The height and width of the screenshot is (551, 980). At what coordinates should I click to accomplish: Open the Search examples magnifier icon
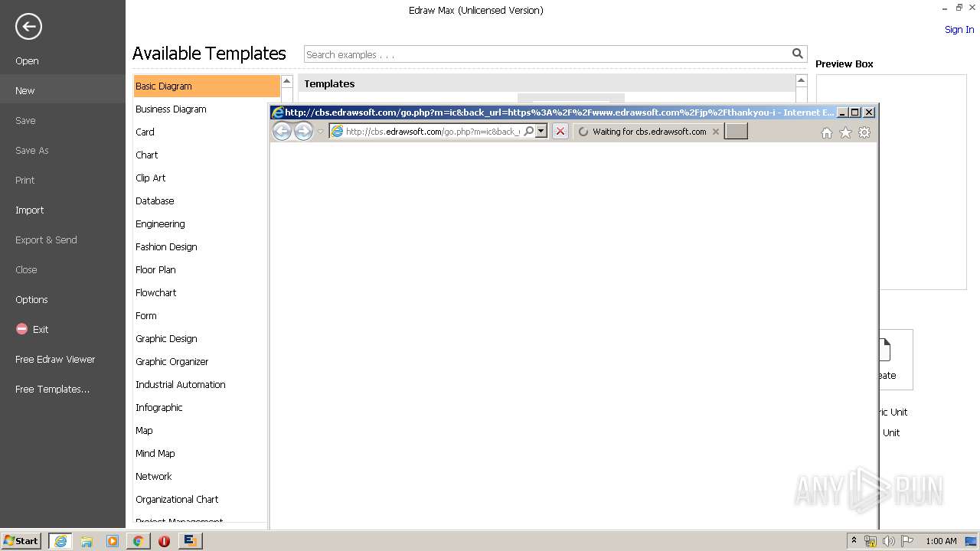[x=797, y=54]
